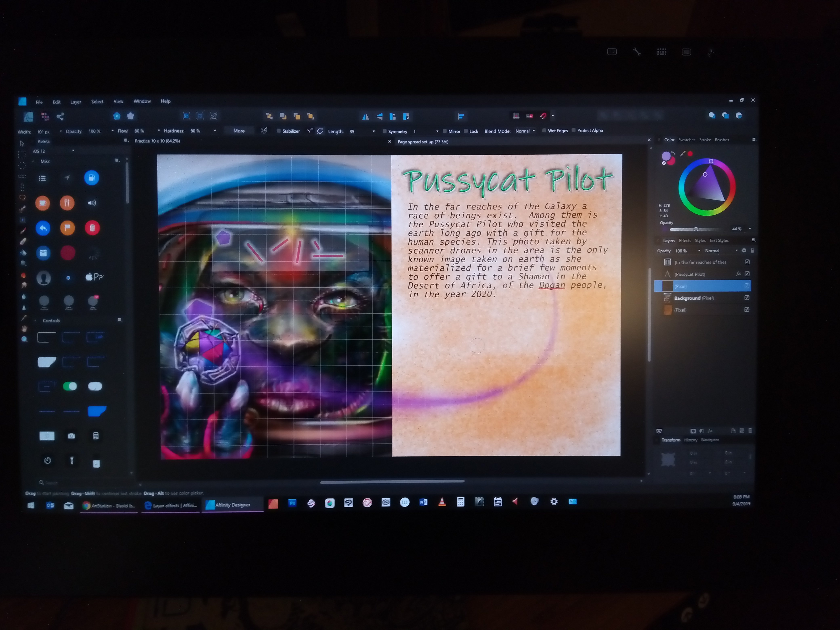
Task: Open the Layer menu
Action: pyautogui.click(x=76, y=102)
